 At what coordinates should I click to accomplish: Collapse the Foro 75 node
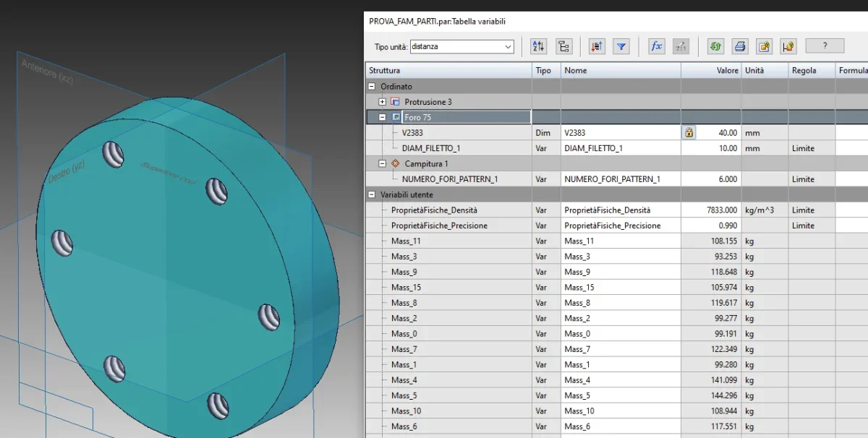(x=383, y=117)
